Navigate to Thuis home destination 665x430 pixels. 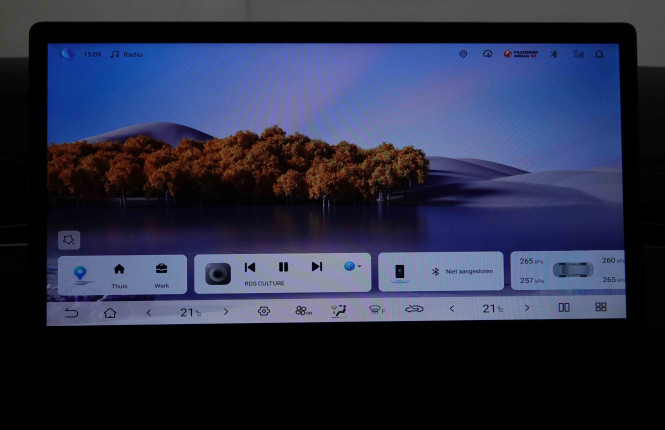(119, 276)
